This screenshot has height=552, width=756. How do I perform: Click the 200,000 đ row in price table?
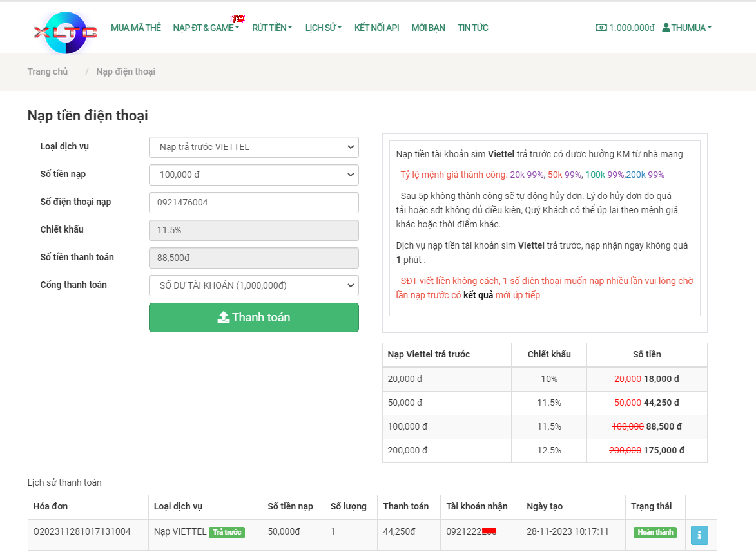point(545,451)
